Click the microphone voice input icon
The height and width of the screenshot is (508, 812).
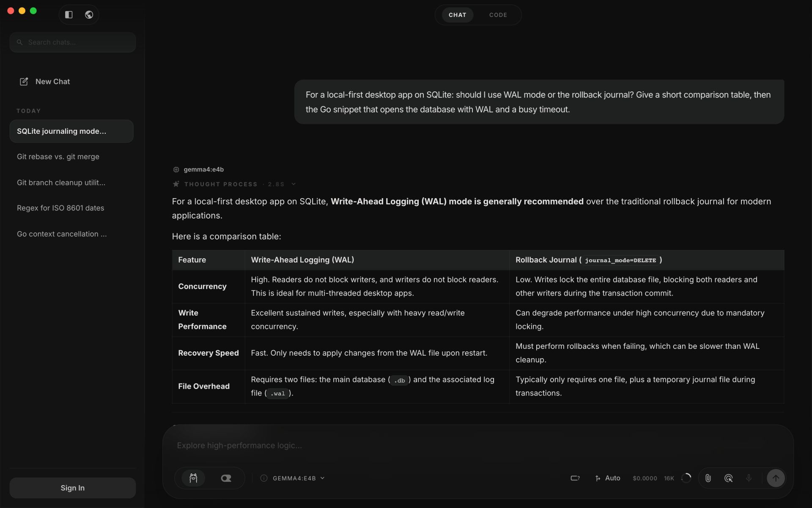[749, 478]
